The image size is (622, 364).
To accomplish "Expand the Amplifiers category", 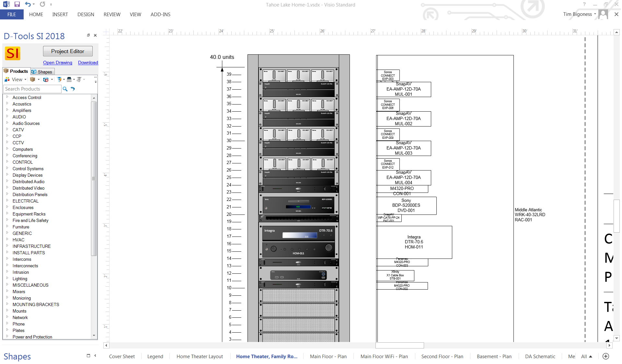I will 7,110.
